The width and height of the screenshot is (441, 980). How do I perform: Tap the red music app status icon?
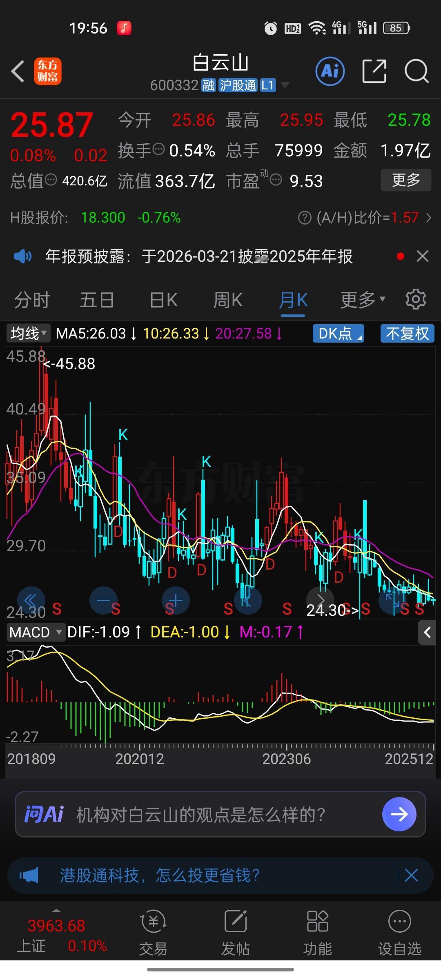coord(124,28)
